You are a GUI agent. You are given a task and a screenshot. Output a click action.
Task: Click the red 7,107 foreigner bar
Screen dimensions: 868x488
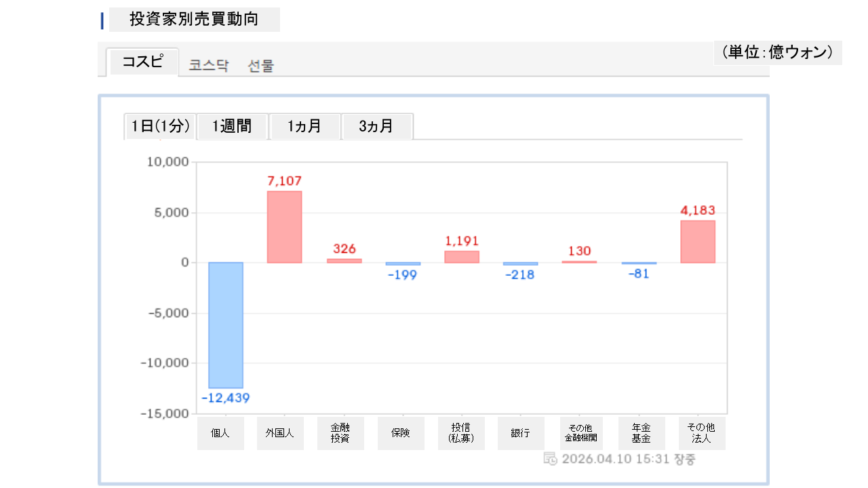click(x=284, y=227)
